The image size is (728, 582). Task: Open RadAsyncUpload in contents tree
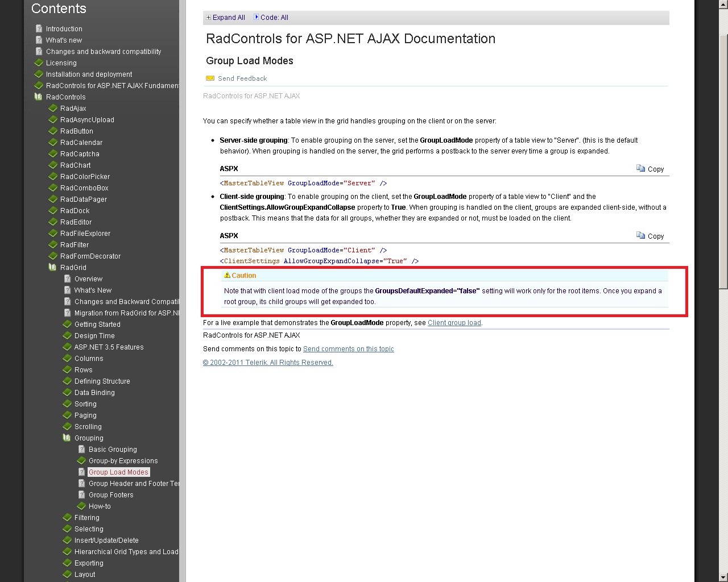[87, 120]
